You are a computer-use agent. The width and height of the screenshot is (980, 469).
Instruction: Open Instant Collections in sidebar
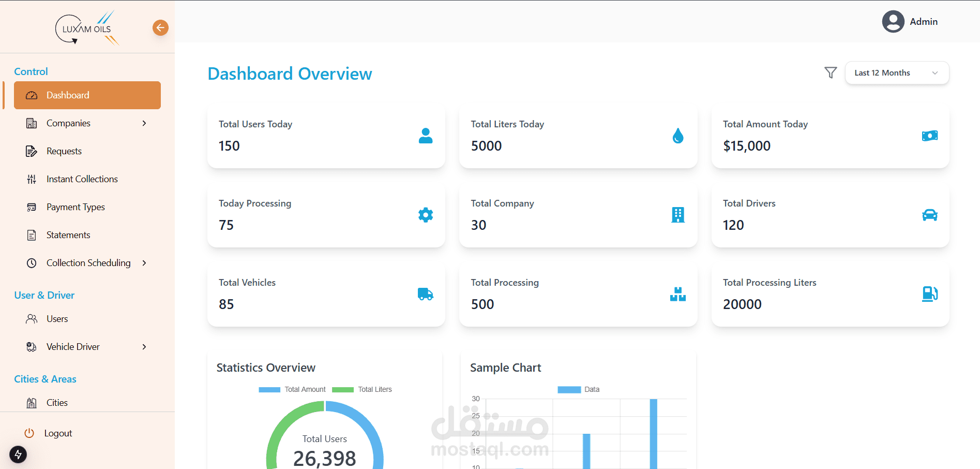pos(87,179)
